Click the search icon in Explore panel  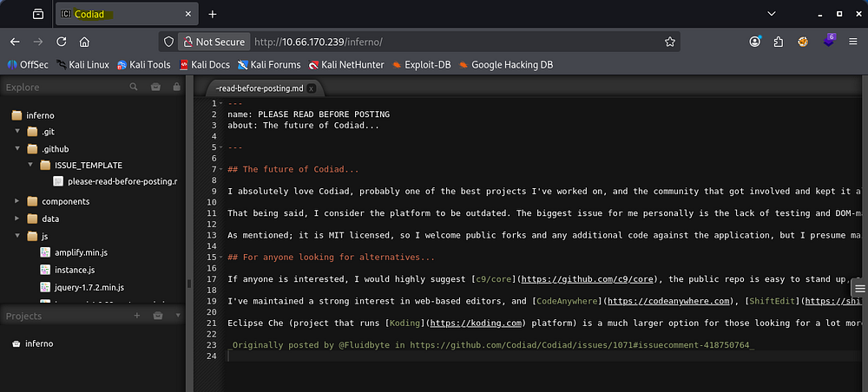[x=134, y=87]
